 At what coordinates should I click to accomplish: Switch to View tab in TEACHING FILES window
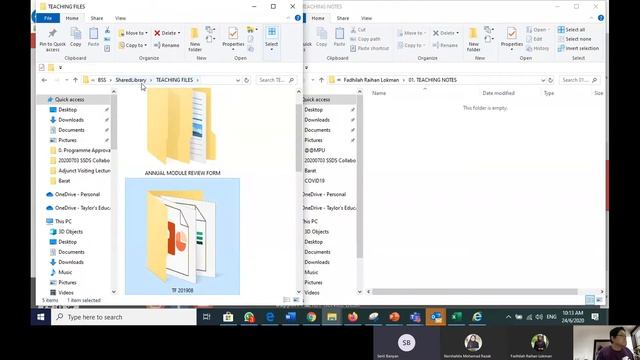(120, 18)
